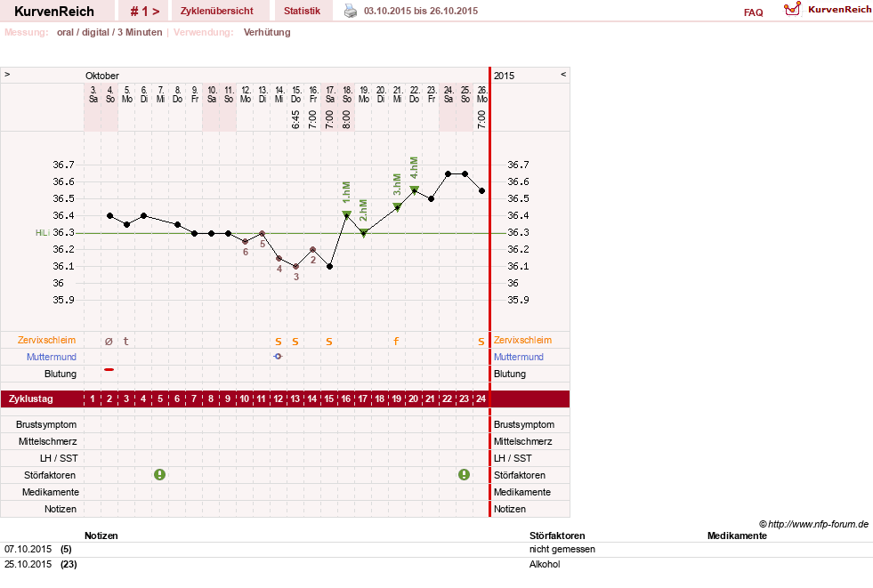Click the KurvenReich crown logo icon
This screenshot has width=873, height=588.
pos(792,9)
